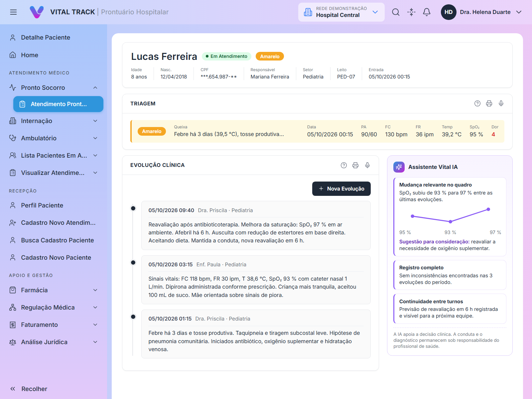This screenshot has height=399, width=532.
Task: Select Atendimento Pronto Socorro menu item
Action: click(x=58, y=104)
